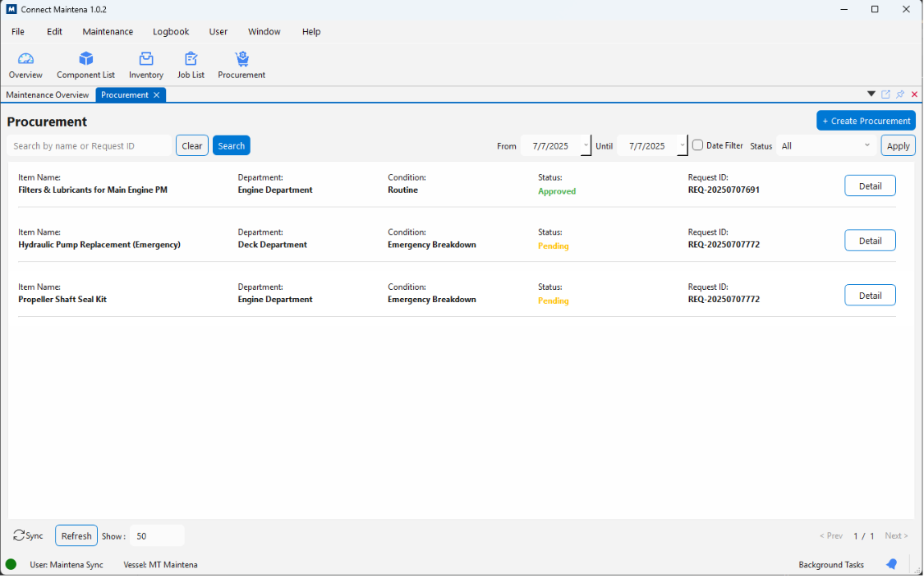Click the blue Background Tasks notification icon
This screenshot has height=578, width=924.
tap(892, 564)
